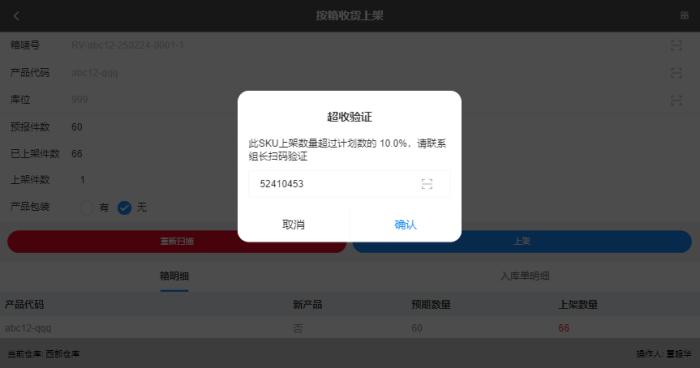This screenshot has width=700, height=368.
Task: Click 已上架件数 value 66
Action: click(x=77, y=154)
